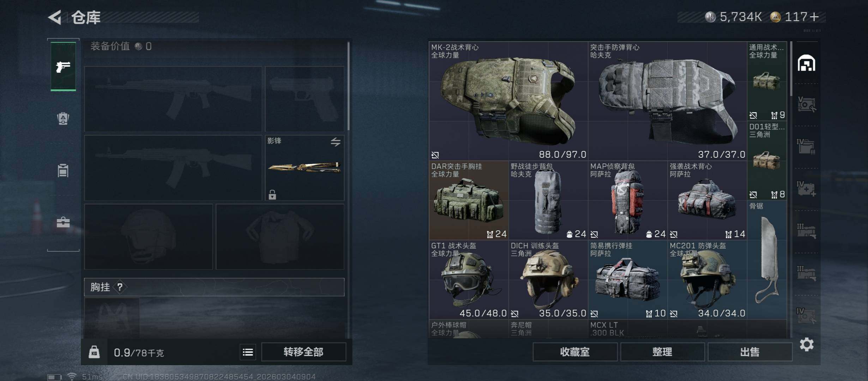The width and height of the screenshot is (868, 381).
Task: Select the DAR突击手胸挂 item
Action: 469,200
